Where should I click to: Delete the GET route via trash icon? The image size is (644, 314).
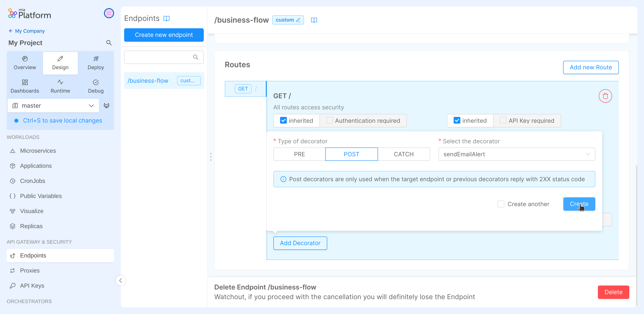tap(605, 96)
